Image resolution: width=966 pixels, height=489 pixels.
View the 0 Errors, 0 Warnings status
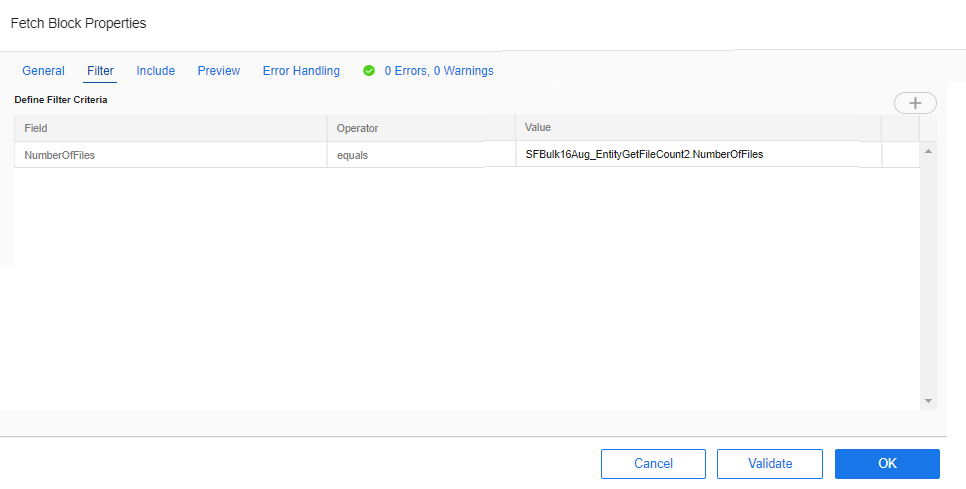pos(439,71)
